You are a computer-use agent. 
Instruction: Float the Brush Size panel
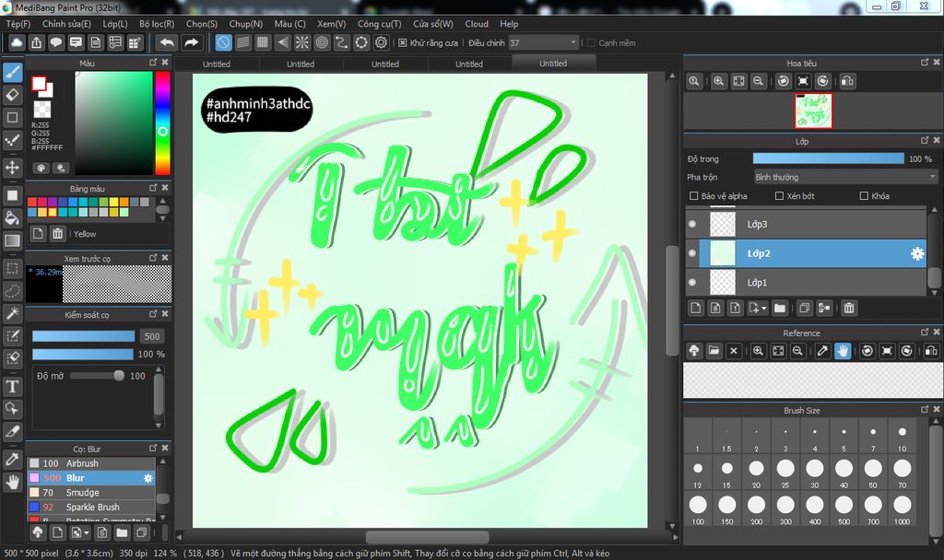click(x=925, y=409)
